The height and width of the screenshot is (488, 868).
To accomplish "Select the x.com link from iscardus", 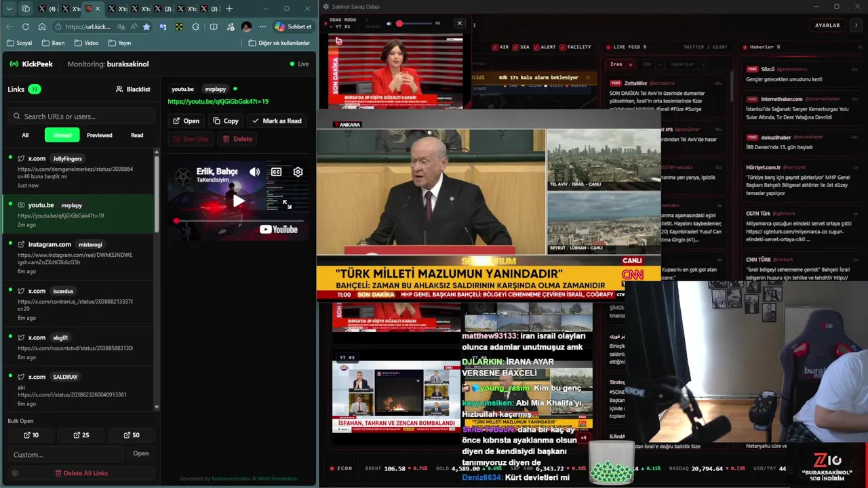I will pyautogui.click(x=78, y=304).
